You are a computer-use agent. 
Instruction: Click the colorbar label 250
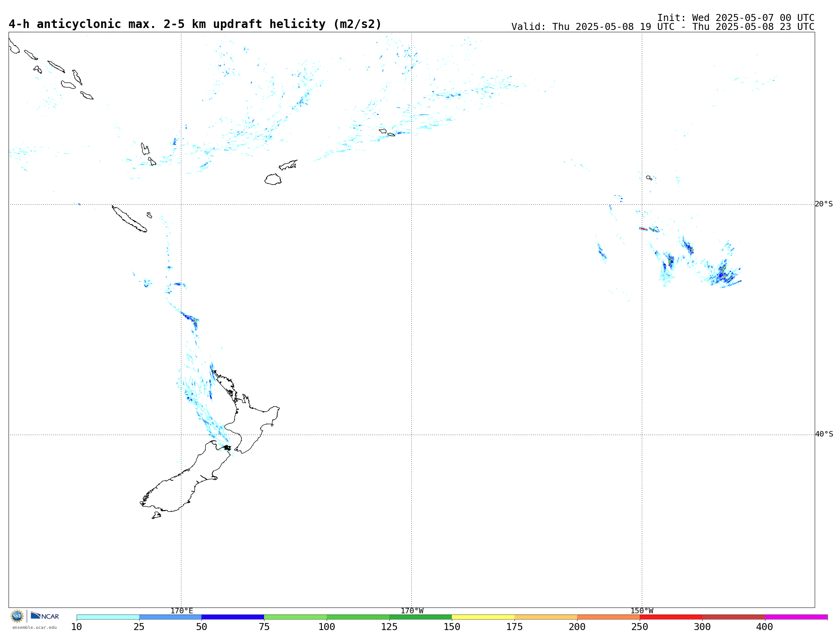click(640, 627)
